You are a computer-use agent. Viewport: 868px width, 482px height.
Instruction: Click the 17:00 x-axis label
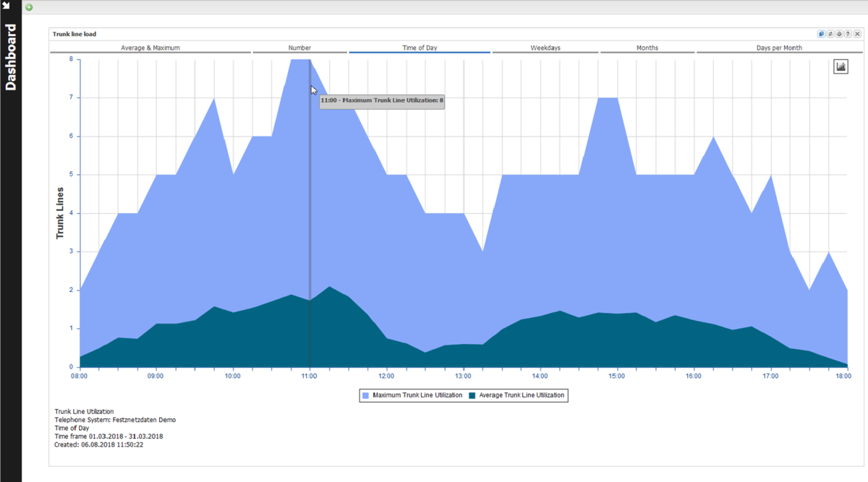tap(770, 376)
